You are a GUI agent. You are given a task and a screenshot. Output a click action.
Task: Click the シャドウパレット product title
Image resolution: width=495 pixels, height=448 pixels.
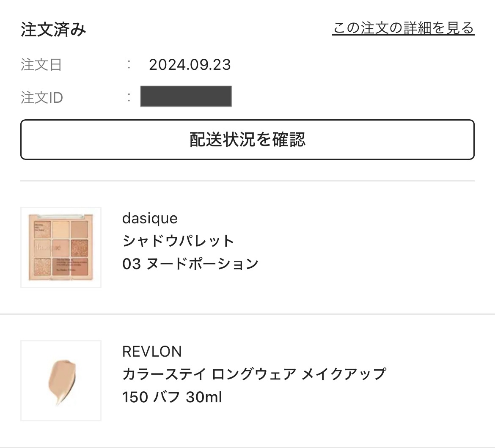[x=178, y=240]
